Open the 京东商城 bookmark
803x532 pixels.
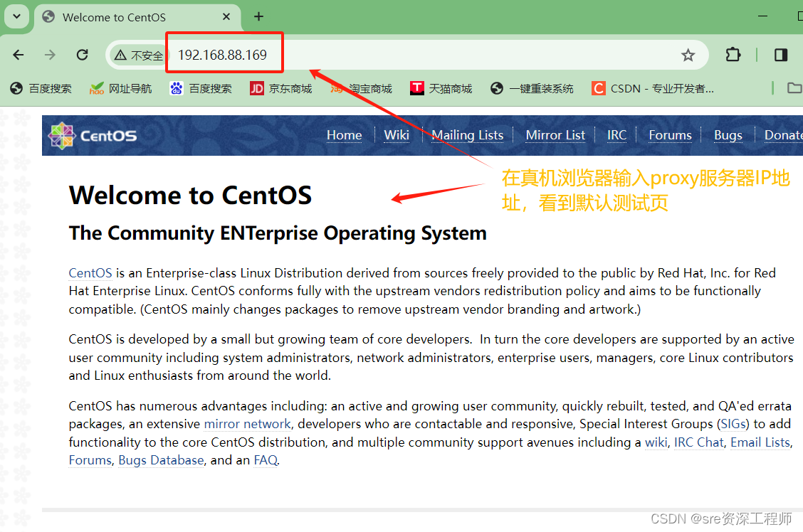coord(280,88)
